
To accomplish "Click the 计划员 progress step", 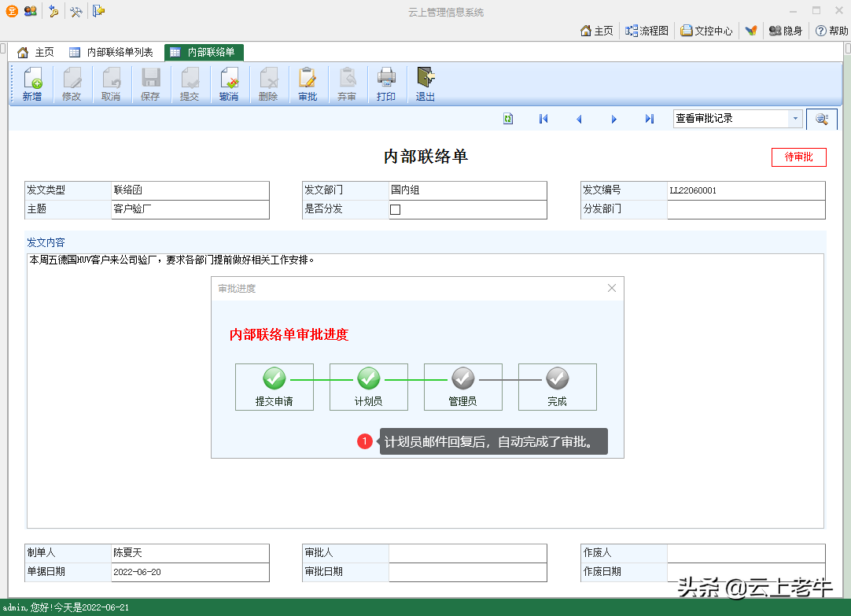I will click(x=369, y=387).
